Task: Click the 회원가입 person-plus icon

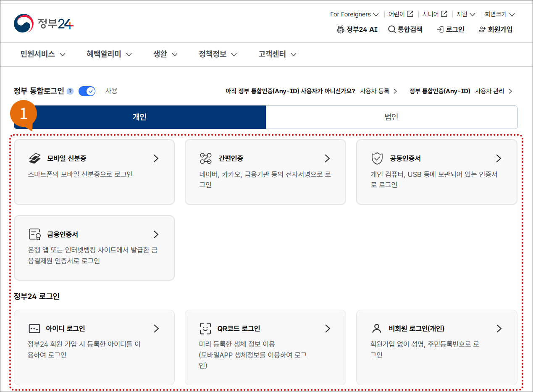Action: (x=482, y=29)
